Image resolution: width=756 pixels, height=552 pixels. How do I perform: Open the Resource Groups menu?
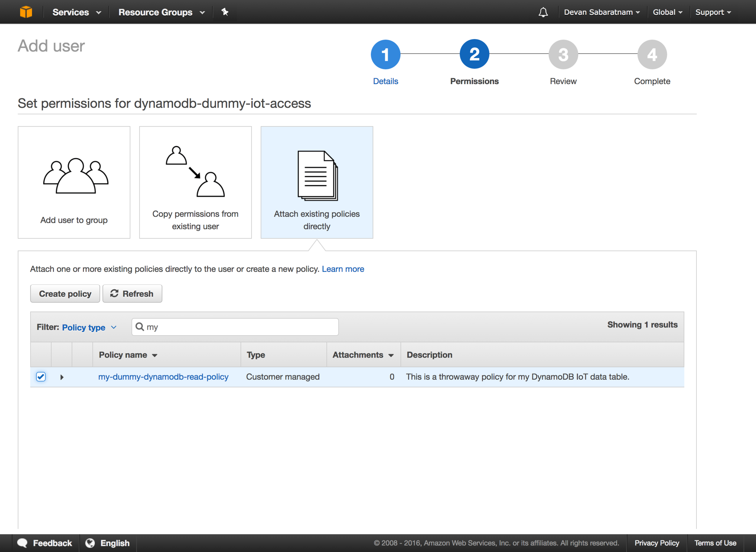[x=161, y=12]
